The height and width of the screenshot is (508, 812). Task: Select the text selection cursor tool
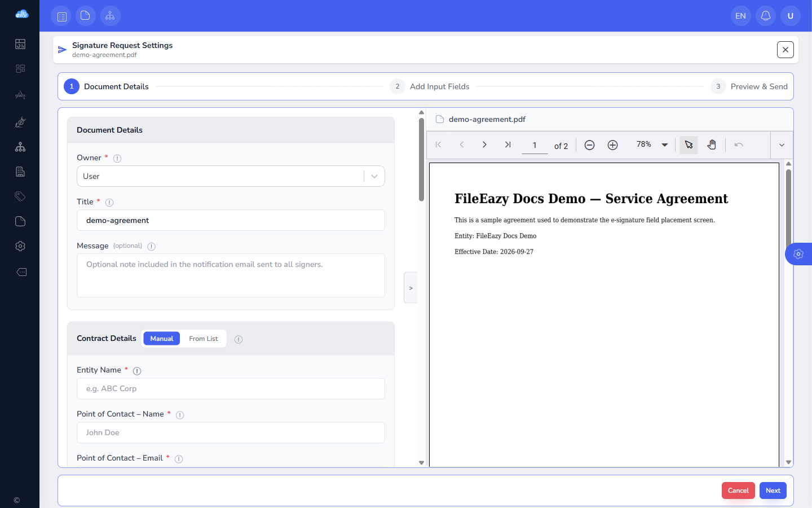click(x=689, y=145)
